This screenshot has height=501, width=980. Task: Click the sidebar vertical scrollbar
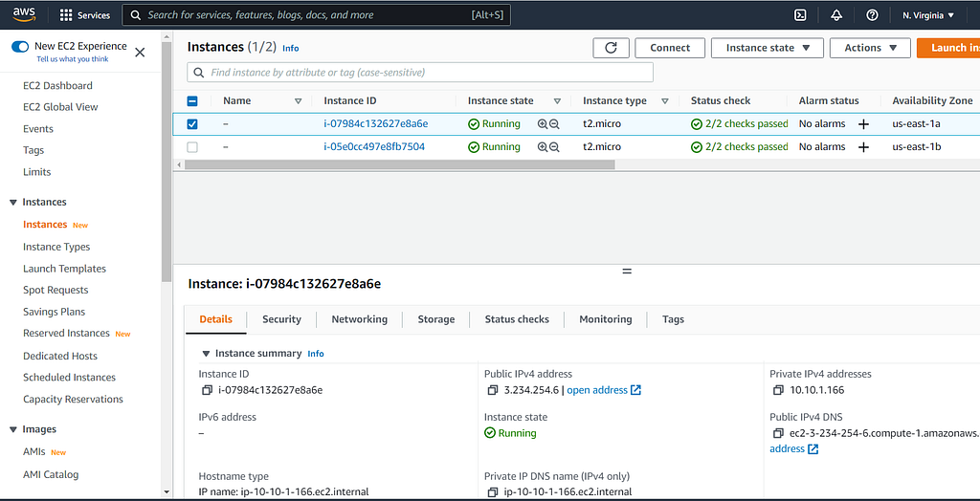click(167, 163)
